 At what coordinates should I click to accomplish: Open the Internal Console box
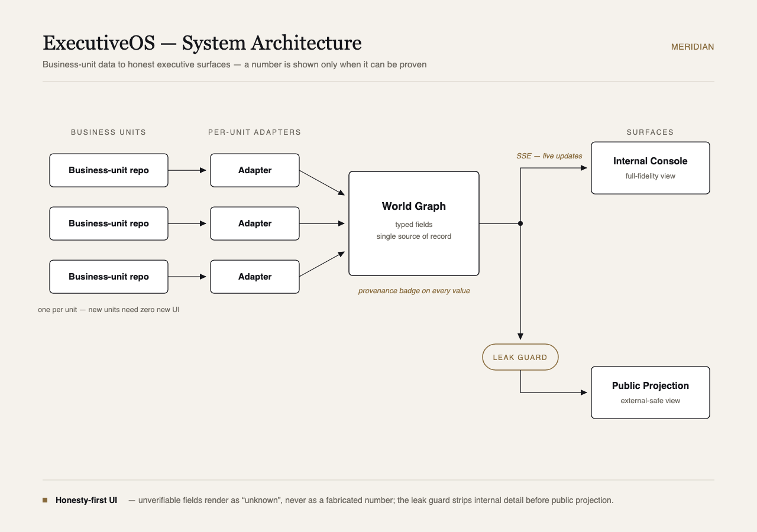651,168
